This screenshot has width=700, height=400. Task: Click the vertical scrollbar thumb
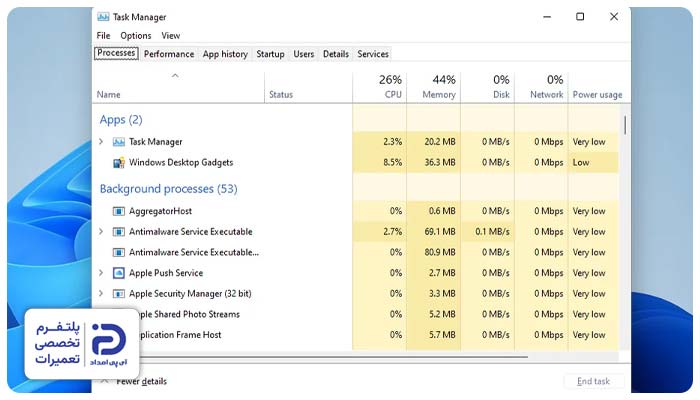(x=625, y=125)
